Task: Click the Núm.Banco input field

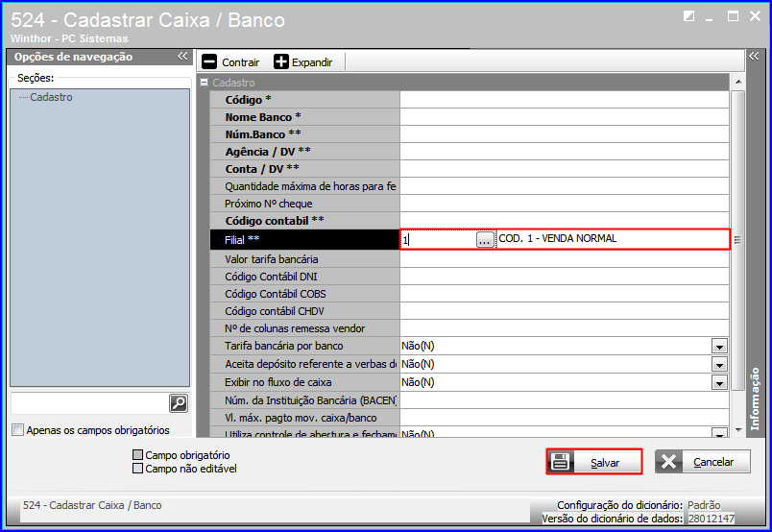Action: [x=565, y=134]
